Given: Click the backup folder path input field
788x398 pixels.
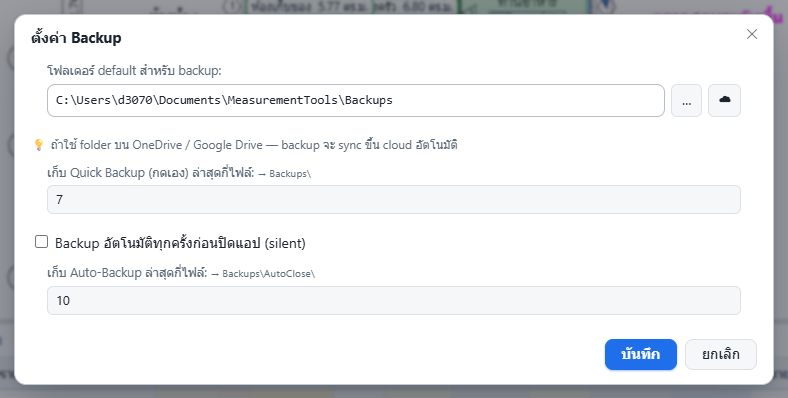Looking at the screenshot, I should point(356,101).
